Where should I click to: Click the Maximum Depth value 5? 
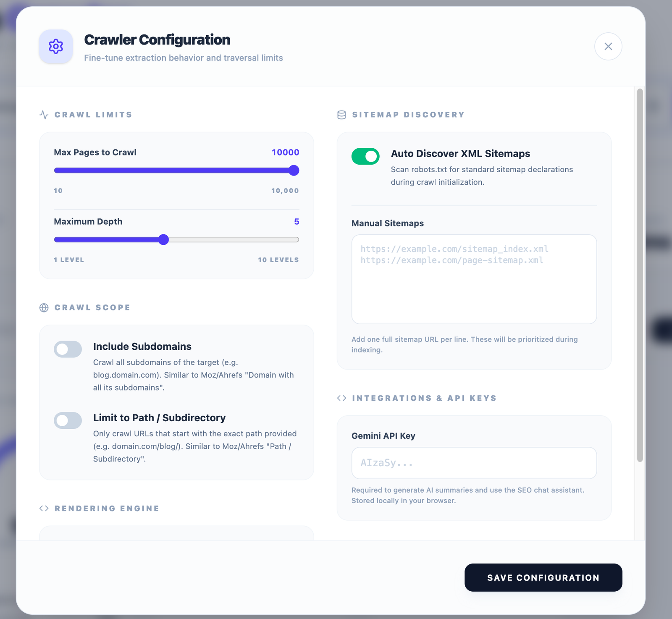297,222
